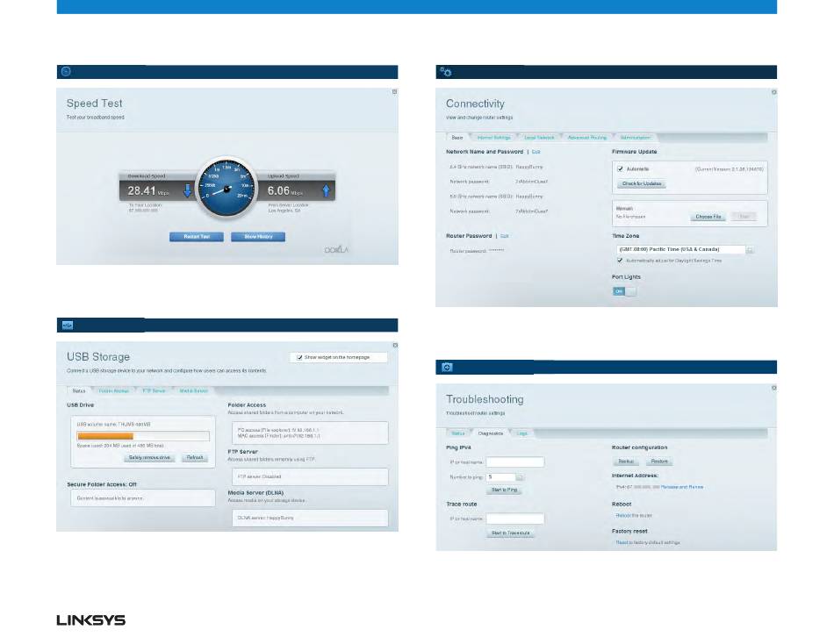Click the Linksys logo
This screenshot has width=834, height=644.
coord(91,620)
